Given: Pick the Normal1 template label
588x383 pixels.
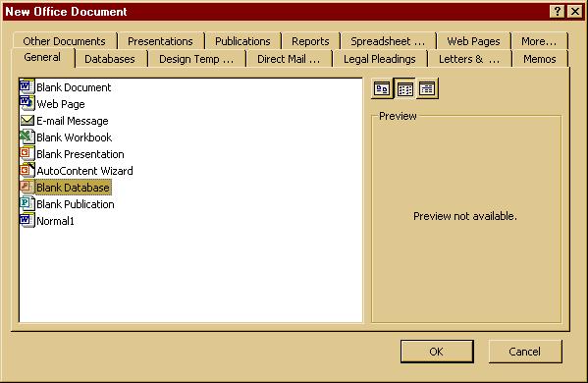Looking at the screenshot, I should [56, 221].
